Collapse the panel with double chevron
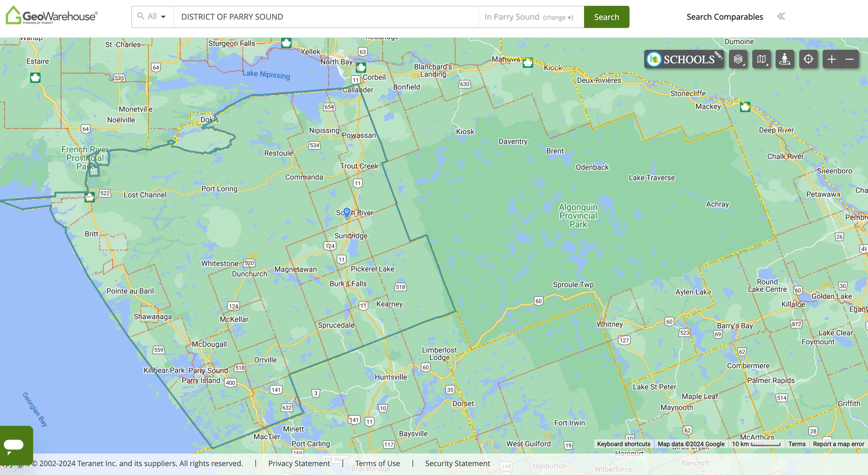Viewport: 868px width, 475px height. (781, 16)
